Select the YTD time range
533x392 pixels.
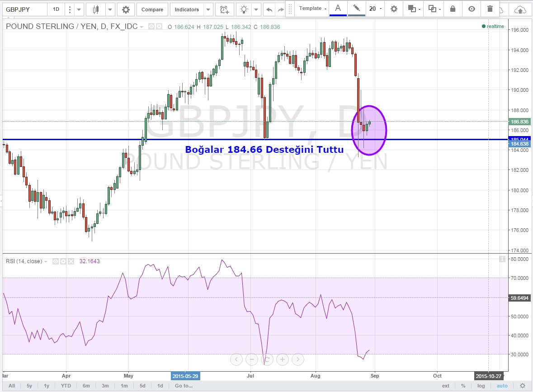click(x=66, y=386)
